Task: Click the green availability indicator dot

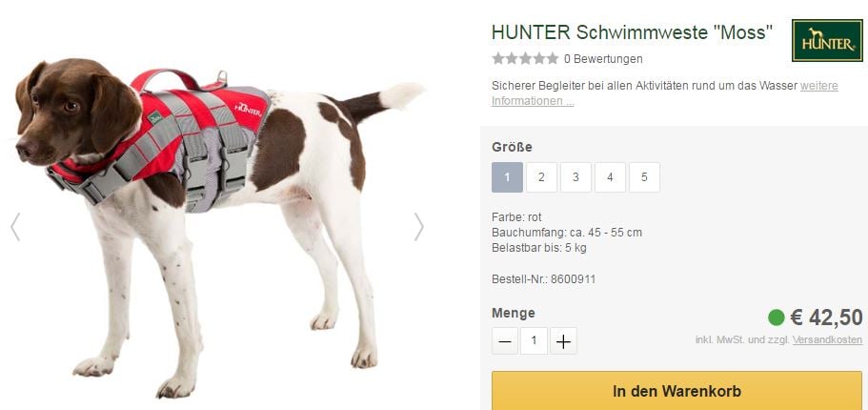Action: coord(777,318)
